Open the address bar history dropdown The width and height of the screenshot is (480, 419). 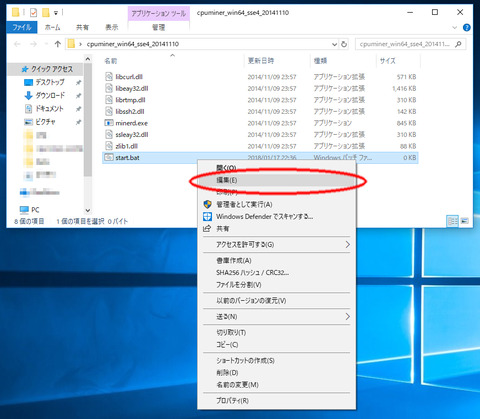point(334,44)
